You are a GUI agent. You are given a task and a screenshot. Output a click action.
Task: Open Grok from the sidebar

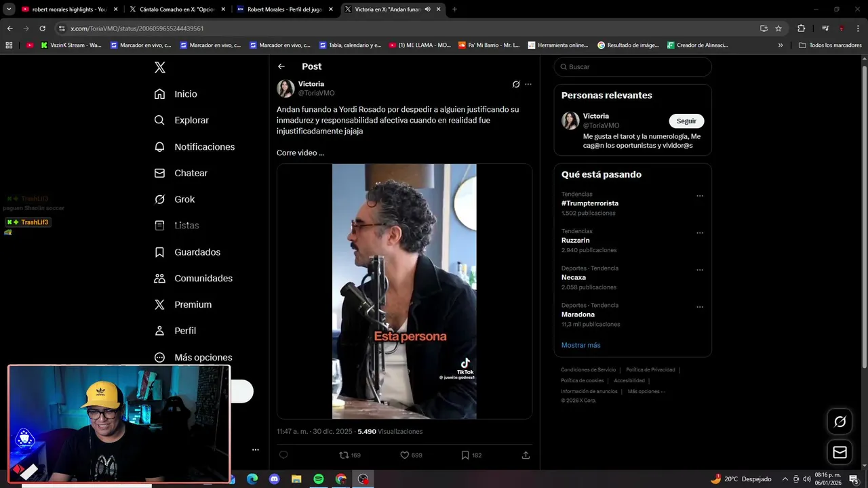pos(174,199)
